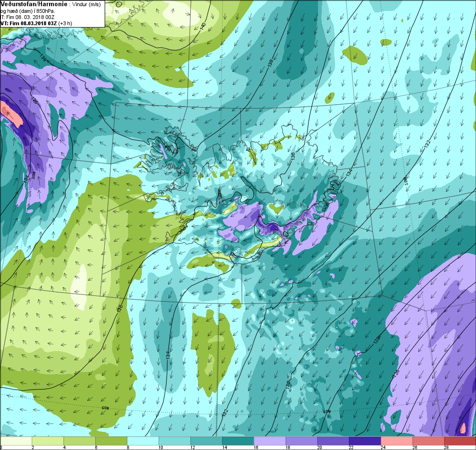476x450 pixels.
Task: Pick the 4–6 m/s green legend swatch
Action: [x=79, y=440]
